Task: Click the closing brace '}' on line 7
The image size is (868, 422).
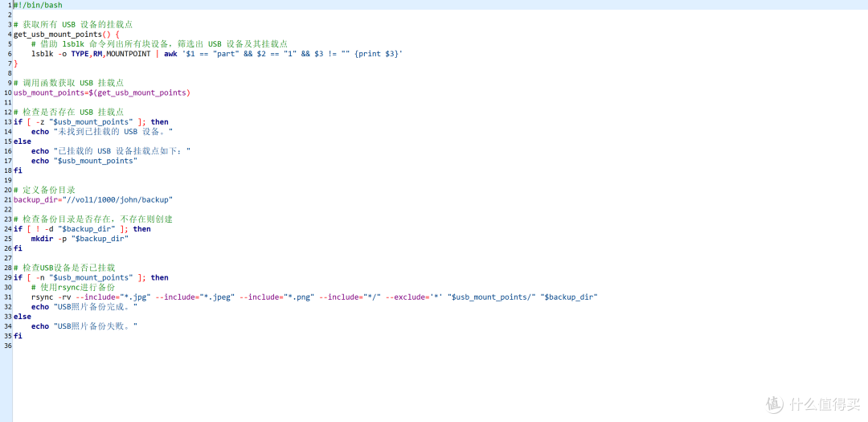Action: 15,64
